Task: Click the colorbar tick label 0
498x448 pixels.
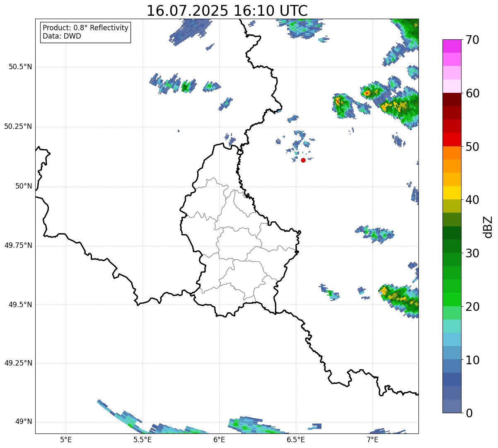Action: tap(469, 413)
